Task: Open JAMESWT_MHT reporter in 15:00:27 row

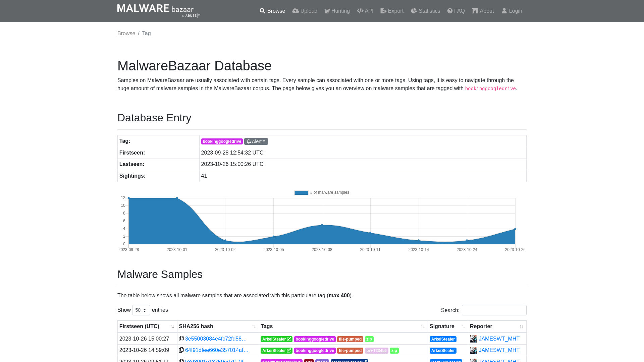Action: click(x=499, y=339)
